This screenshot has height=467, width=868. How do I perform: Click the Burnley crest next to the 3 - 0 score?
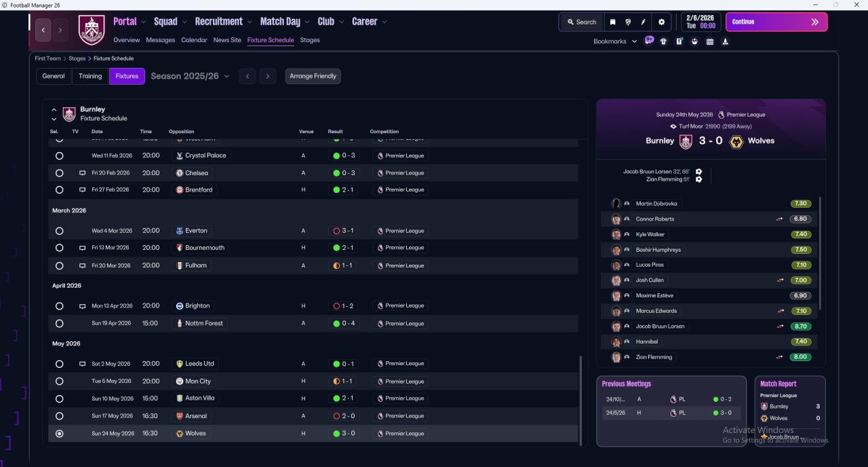(686, 141)
